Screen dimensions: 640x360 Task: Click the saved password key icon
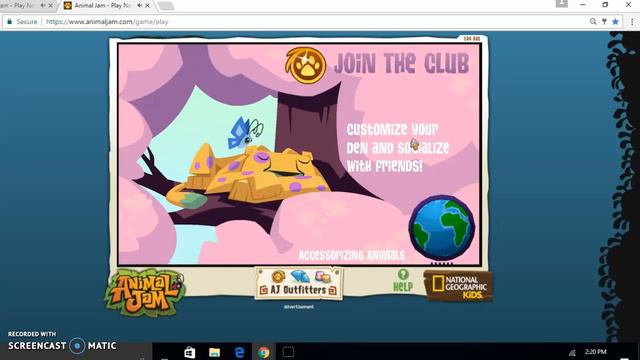pyautogui.click(x=604, y=22)
